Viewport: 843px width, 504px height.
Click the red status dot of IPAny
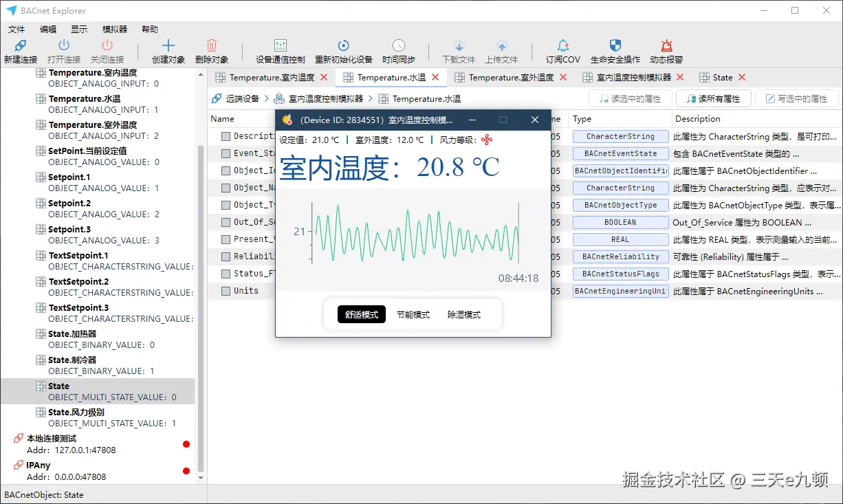[x=186, y=471]
